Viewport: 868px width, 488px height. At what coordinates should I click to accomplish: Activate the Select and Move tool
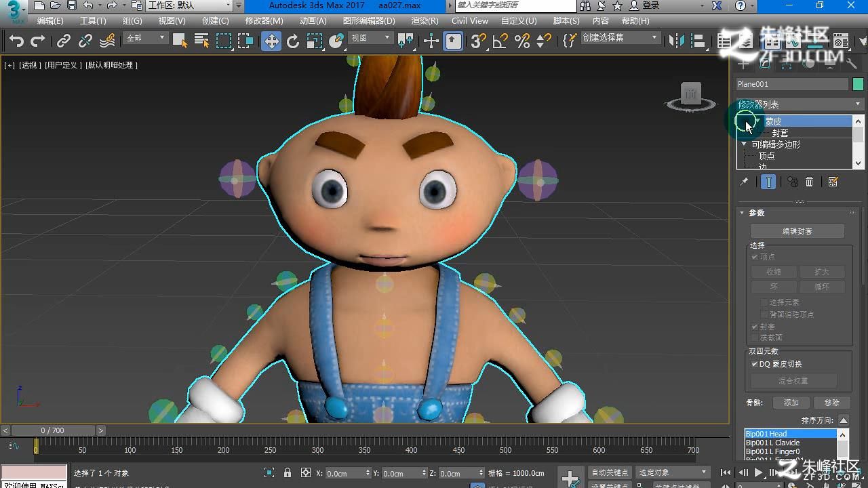click(x=271, y=41)
